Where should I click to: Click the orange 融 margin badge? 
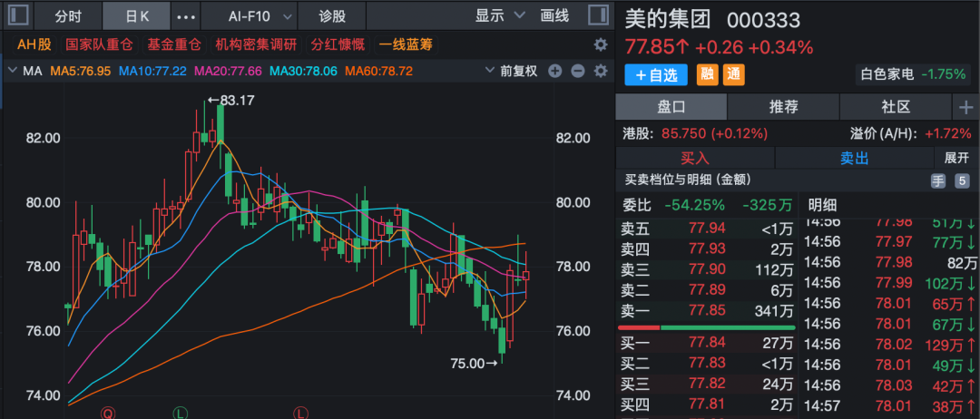[707, 75]
